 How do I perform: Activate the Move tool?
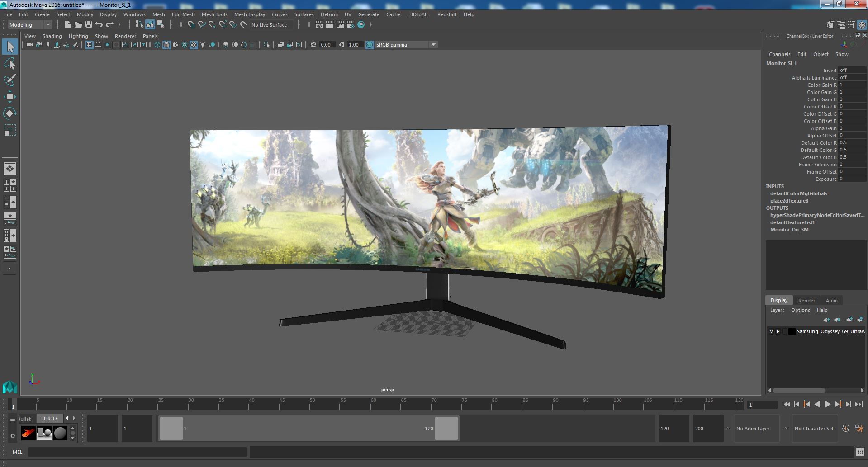tap(10, 96)
